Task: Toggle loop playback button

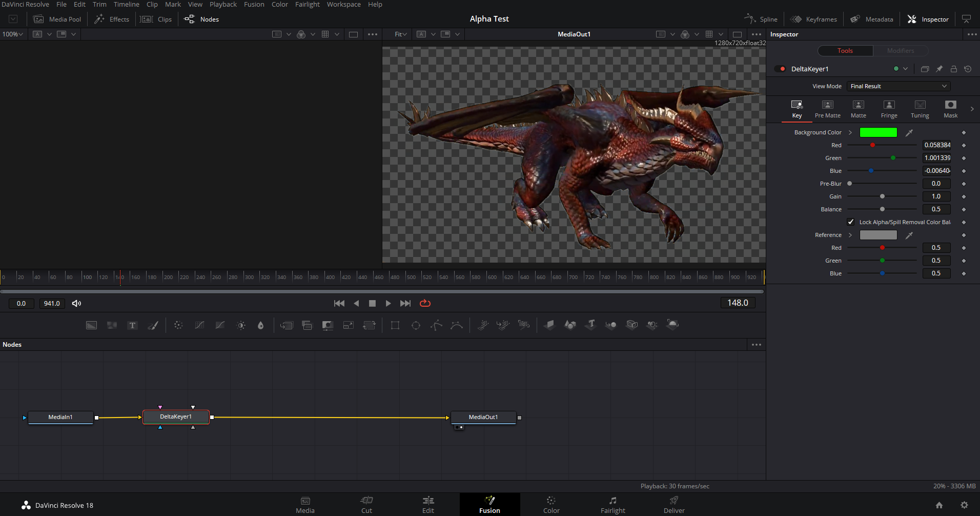Action: pyautogui.click(x=425, y=303)
